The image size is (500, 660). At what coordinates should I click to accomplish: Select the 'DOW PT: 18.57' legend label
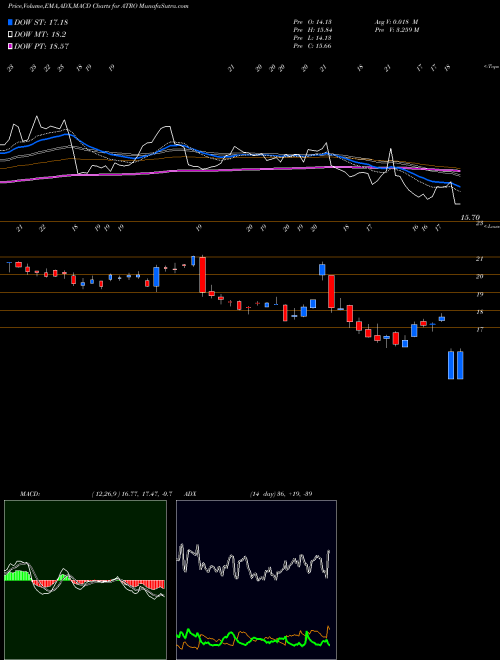coord(41,46)
